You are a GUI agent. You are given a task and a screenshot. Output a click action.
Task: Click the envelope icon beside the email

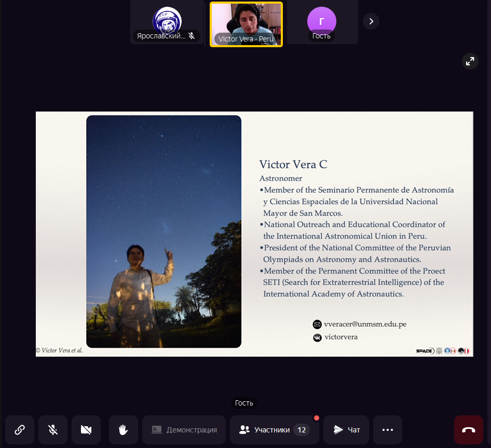[317, 325]
